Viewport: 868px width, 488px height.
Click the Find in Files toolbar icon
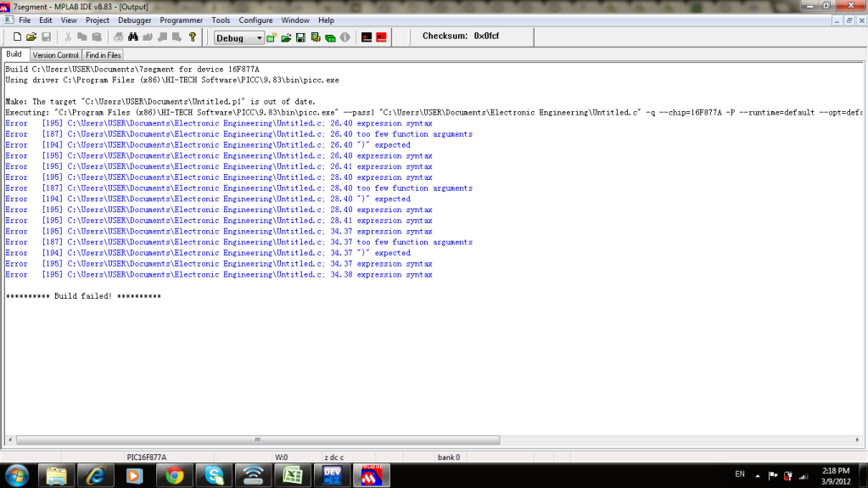coord(148,37)
